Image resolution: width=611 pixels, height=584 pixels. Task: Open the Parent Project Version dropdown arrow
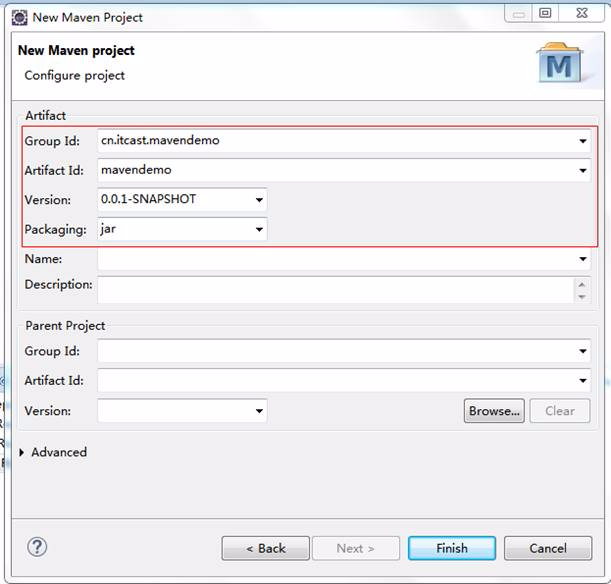click(259, 411)
